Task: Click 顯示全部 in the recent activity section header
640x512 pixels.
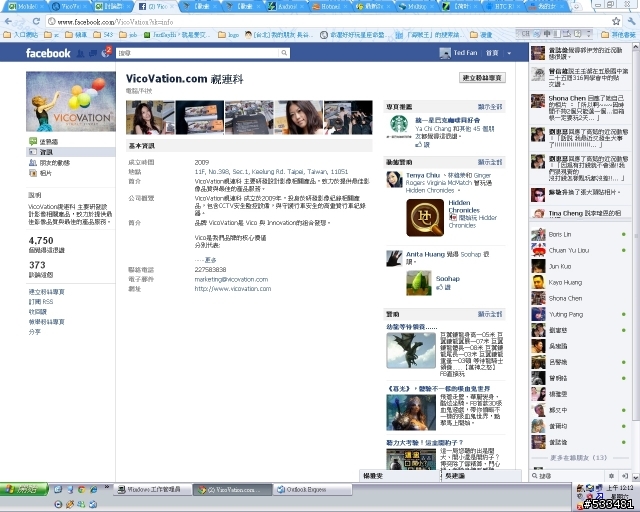Action: tap(490, 162)
